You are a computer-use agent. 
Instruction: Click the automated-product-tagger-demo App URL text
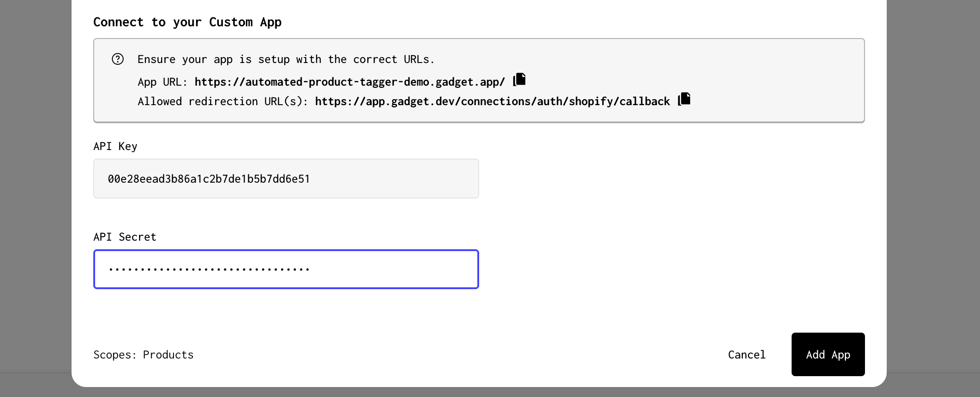click(x=350, y=82)
